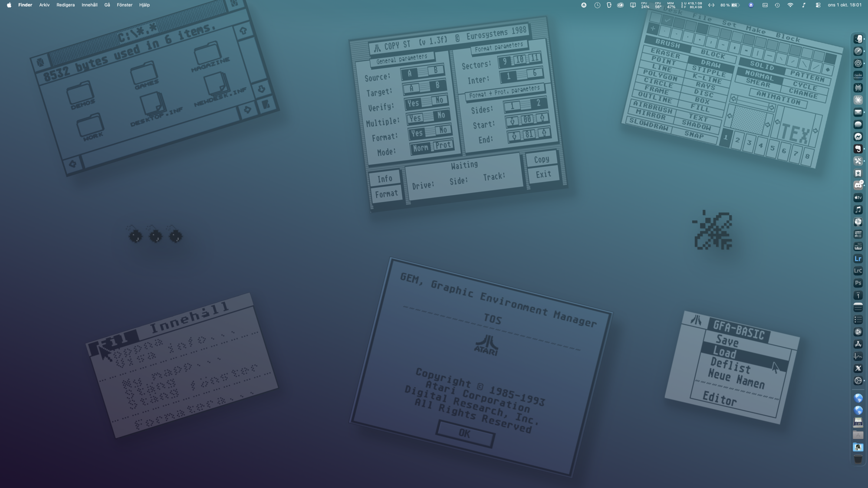Open the Apple menu
868x488 pixels.
tap(9, 5)
